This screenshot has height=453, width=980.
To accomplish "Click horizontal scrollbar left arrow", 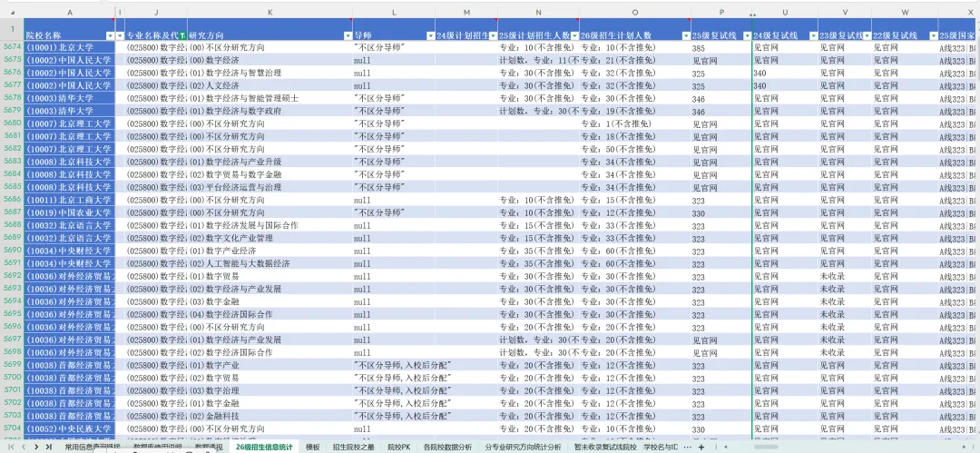I will (x=725, y=447).
